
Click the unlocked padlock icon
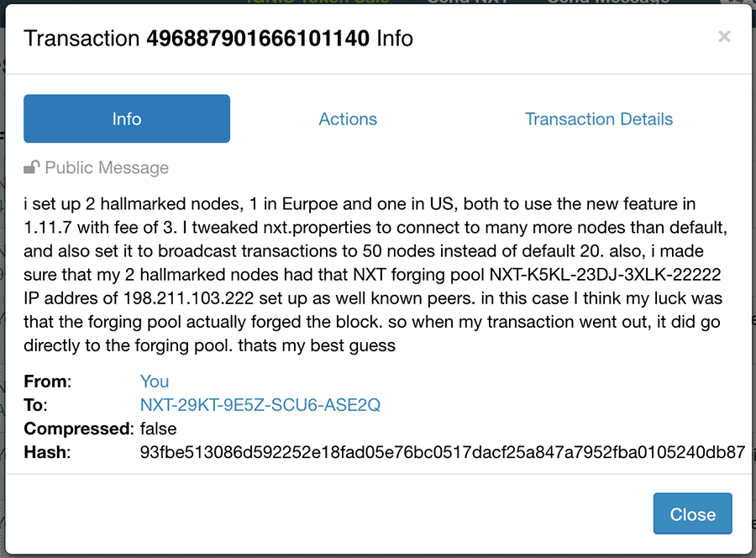click(x=31, y=167)
